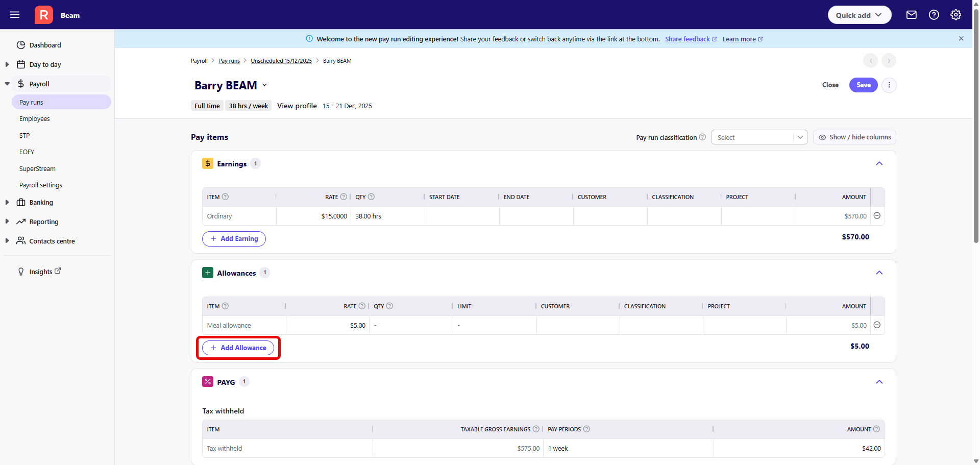
Task: Click the Pay Periods help icon
Action: (586, 429)
